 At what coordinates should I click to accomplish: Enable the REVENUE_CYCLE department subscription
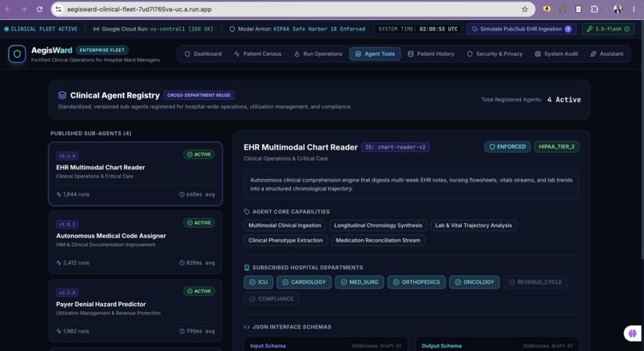pos(535,282)
